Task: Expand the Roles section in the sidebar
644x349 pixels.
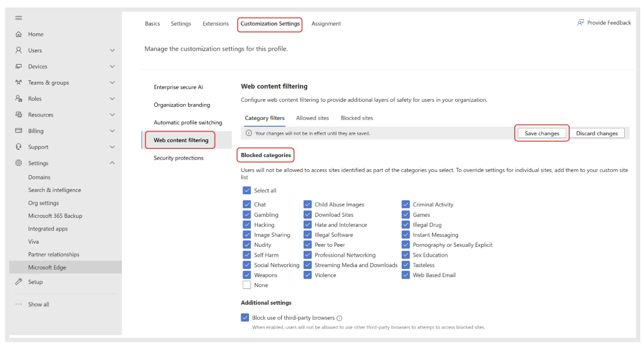Action: (x=111, y=98)
